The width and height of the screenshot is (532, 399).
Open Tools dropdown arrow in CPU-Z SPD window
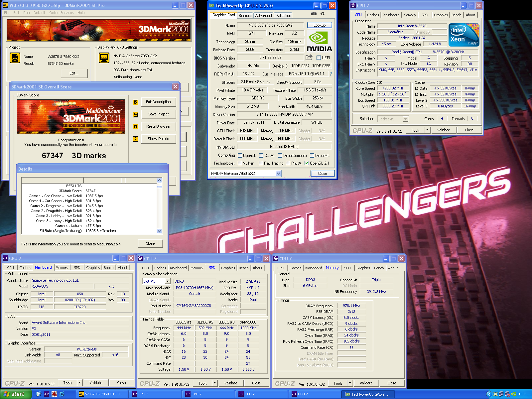pyautogui.click(x=215, y=383)
